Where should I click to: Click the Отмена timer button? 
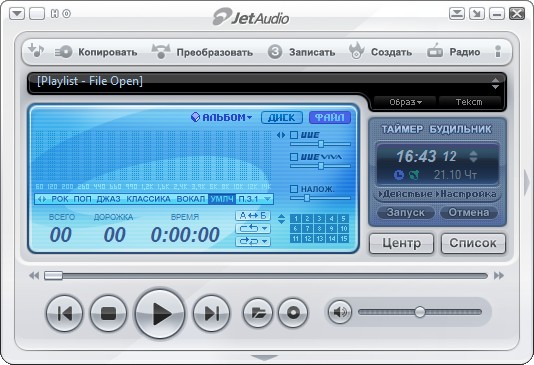[x=469, y=212]
